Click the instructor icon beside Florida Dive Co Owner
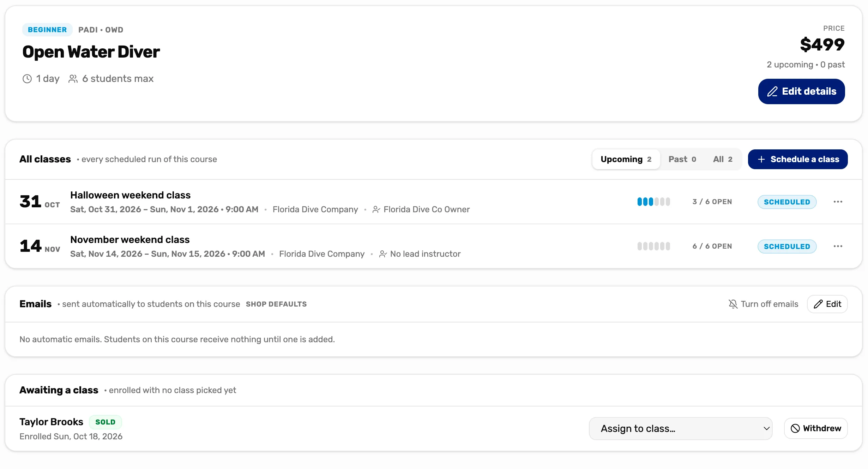 (376, 209)
